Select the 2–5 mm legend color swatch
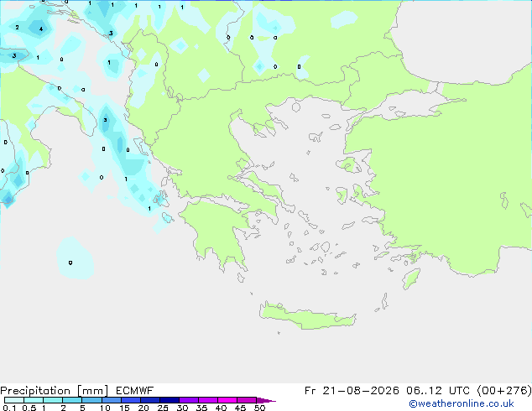 pyautogui.click(x=72, y=400)
